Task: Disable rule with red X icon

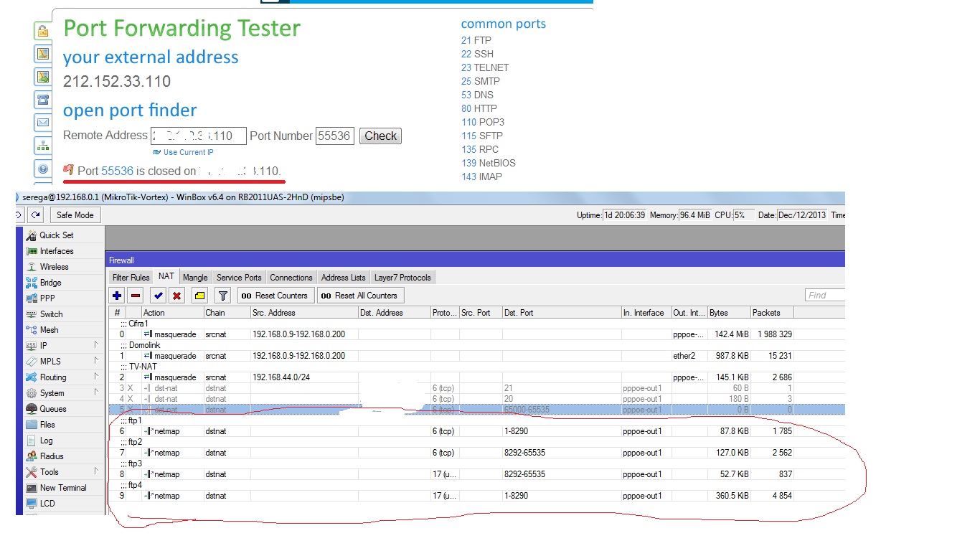Action: 176,296
